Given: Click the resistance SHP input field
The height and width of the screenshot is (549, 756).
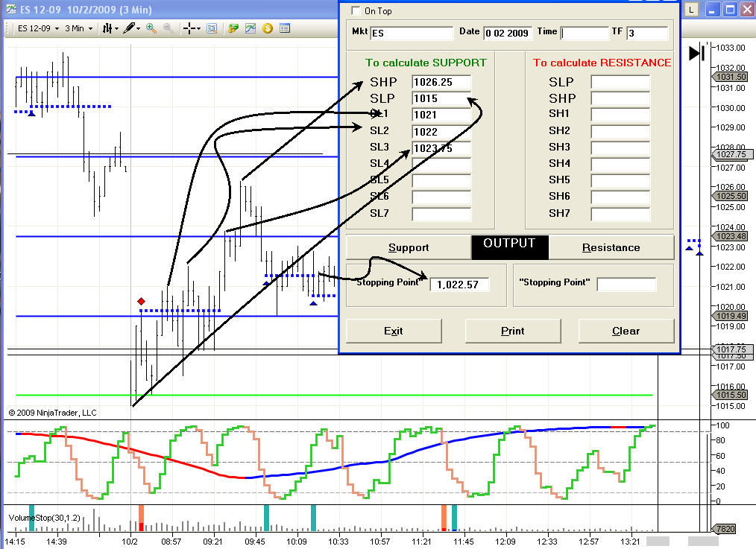Looking at the screenshot, I should pyautogui.click(x=620, y=98).
